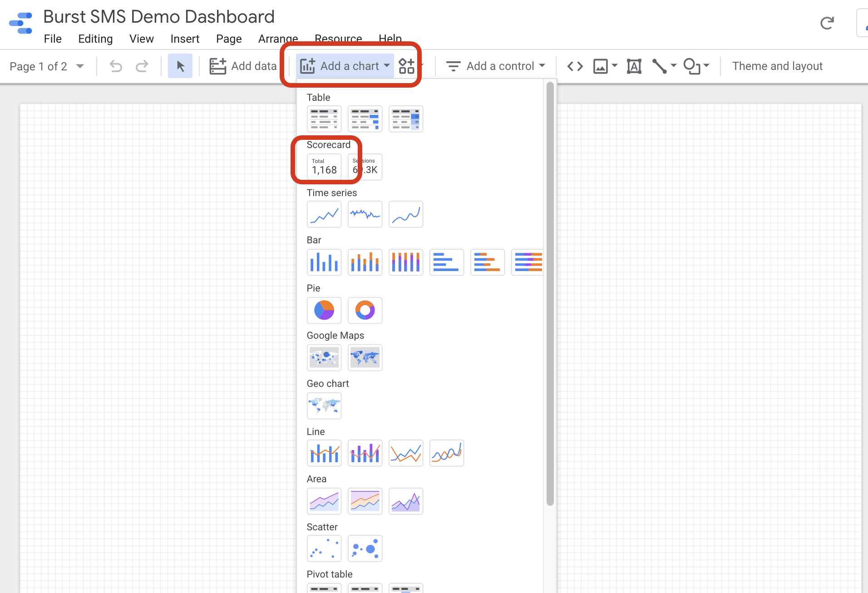
Task: Choose the horizontal bar chart
Action: (x=447, y=262)
